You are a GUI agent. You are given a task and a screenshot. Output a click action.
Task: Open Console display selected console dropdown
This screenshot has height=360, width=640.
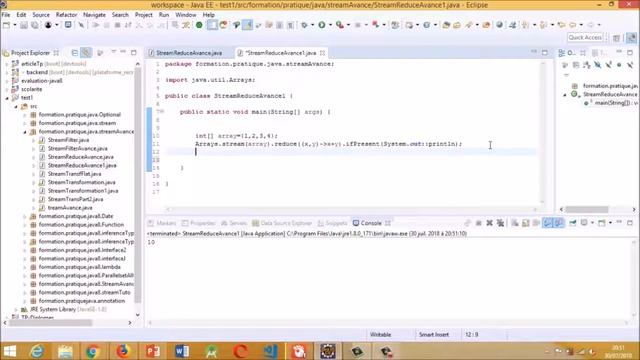[591, 223]
